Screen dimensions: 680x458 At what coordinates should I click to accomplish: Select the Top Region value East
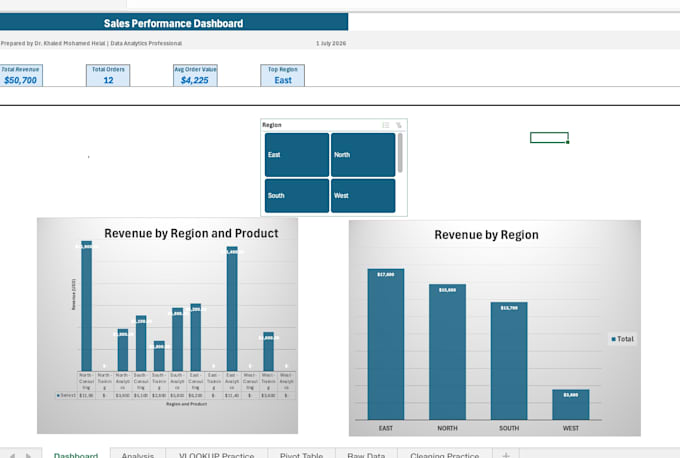coord(283,80)
